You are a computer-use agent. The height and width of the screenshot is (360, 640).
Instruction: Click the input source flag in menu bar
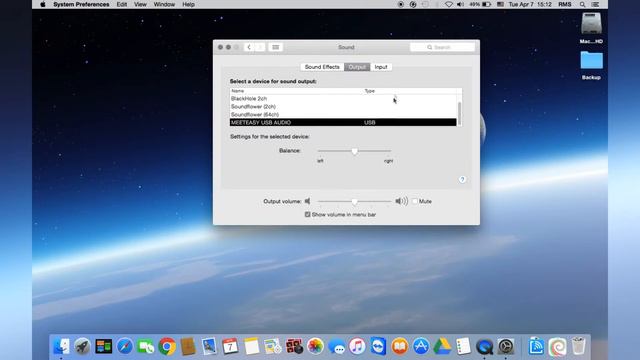pos(500,4)
